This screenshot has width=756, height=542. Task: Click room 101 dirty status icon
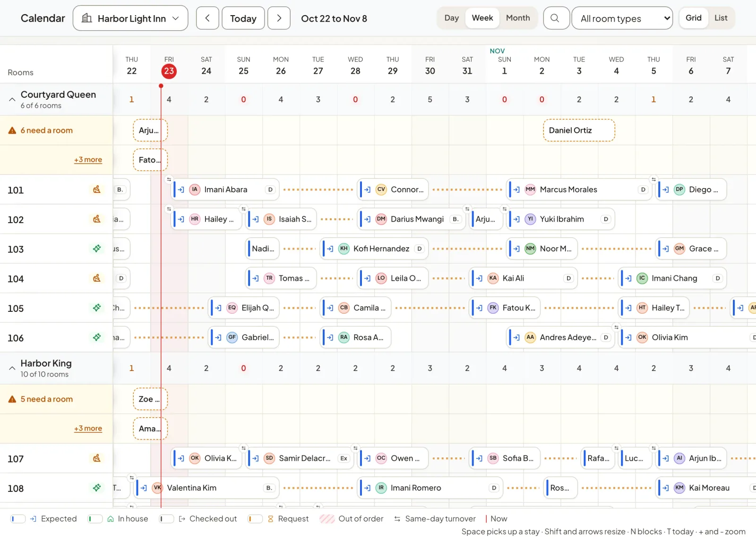pos(97,189)
